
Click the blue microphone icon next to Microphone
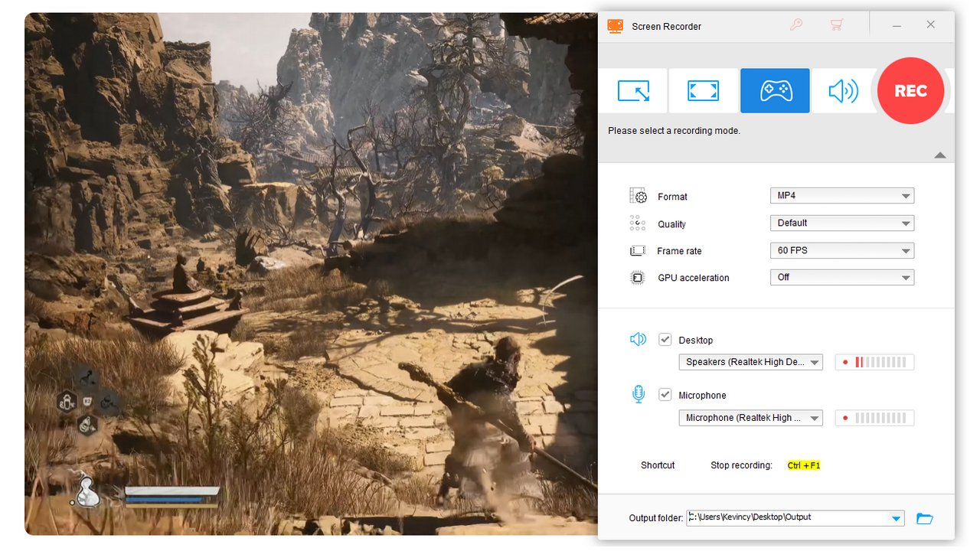tap(638, 394)
